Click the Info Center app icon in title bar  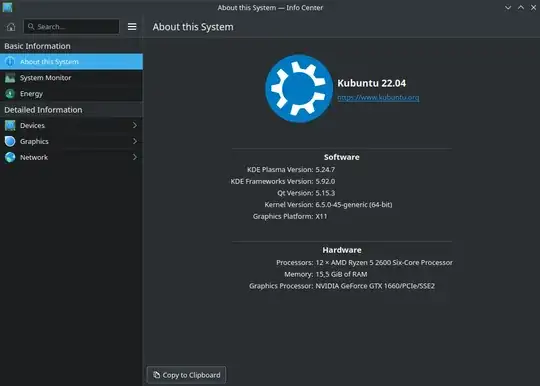7,7
